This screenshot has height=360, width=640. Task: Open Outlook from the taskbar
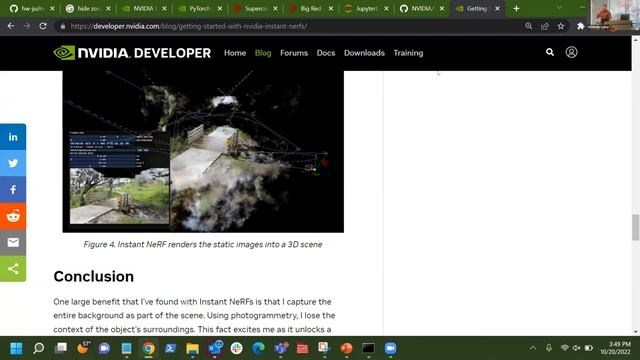coord(215,348)
